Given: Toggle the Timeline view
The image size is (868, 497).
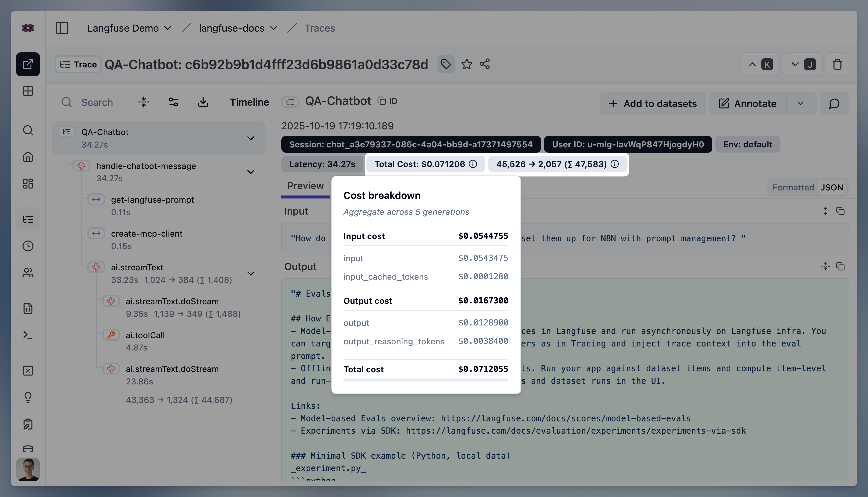Looking at the screenshot, I should (249, 102).
